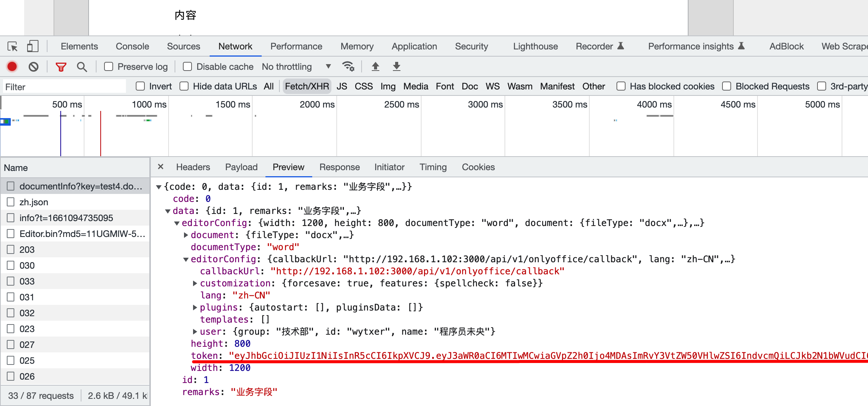
Task: Open network search with magnifier icon
Action: pos(82,67)
